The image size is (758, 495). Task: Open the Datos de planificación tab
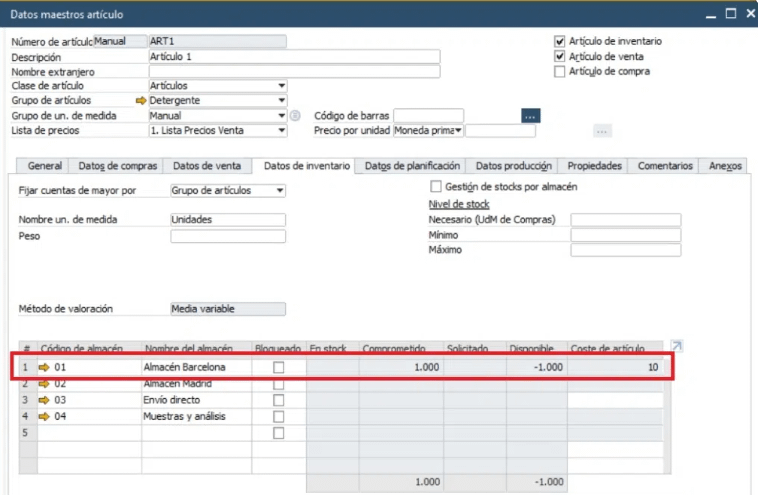pos(411,166)
